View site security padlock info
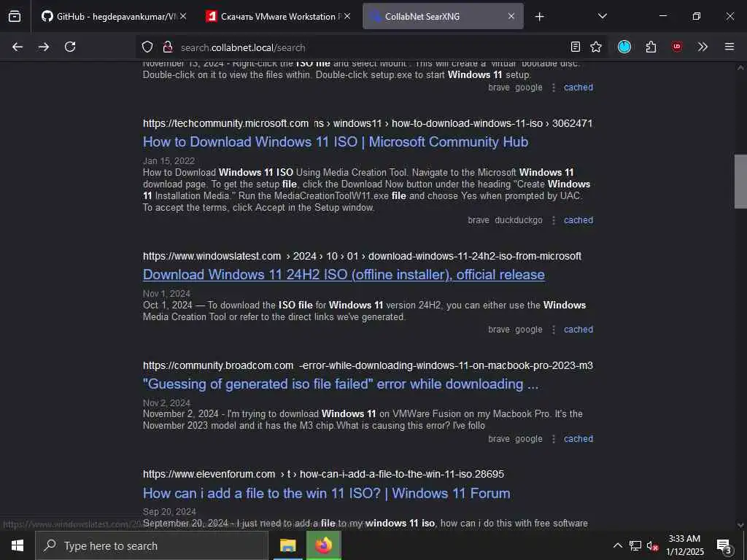The height and width of the screenshot is (560, 747). coord(167,47)
